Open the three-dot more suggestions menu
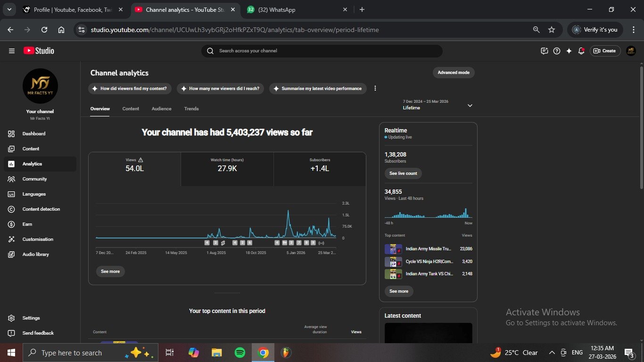This screenshot has height=362, width=644. (375, 89)
